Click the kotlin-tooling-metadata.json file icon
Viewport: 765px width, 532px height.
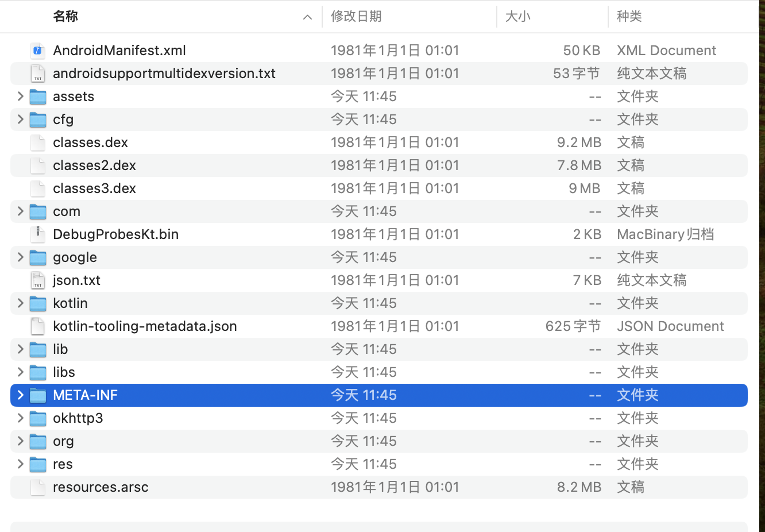[38, 326]
